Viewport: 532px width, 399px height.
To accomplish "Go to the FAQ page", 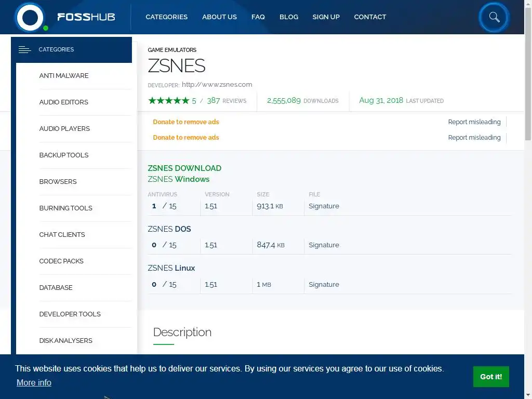I will (x=258, y=17).
